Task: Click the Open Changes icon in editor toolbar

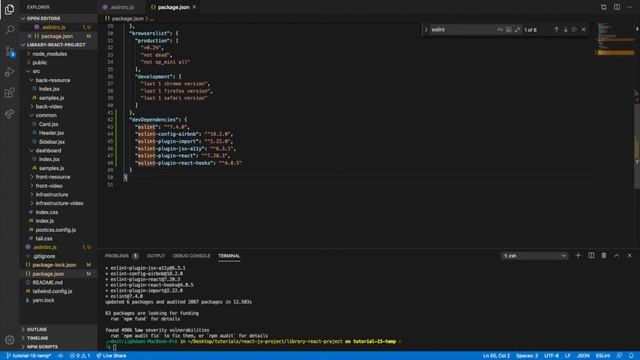Action: (x=604, y=7)
